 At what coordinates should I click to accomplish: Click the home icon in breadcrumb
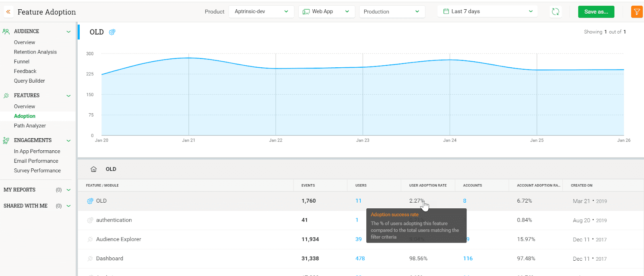pos(93,169)
